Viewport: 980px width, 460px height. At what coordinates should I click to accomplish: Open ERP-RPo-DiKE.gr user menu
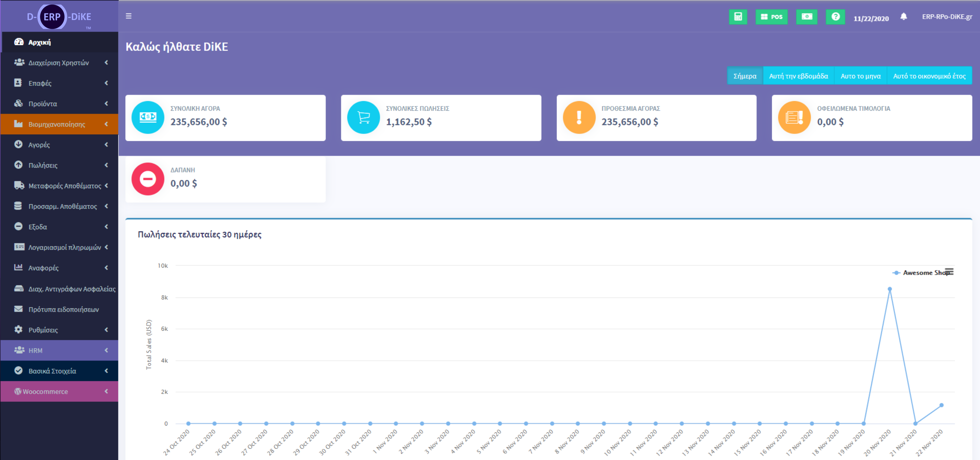[x=947, y=17]
